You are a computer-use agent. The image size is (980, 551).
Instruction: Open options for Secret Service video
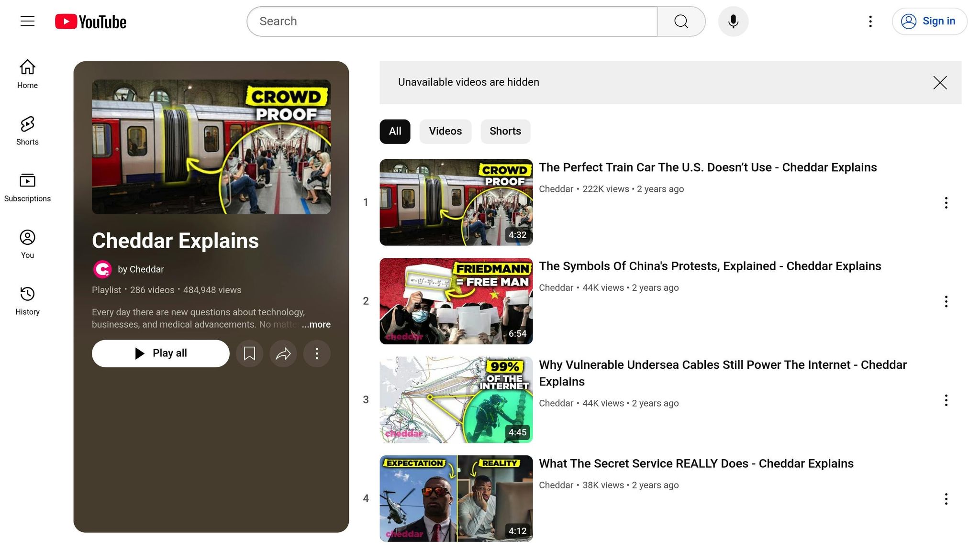point(946,499)
